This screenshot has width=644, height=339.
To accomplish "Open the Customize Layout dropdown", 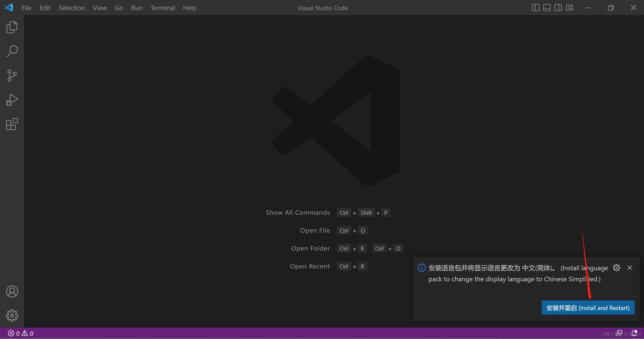I will [x=569, y=8].
